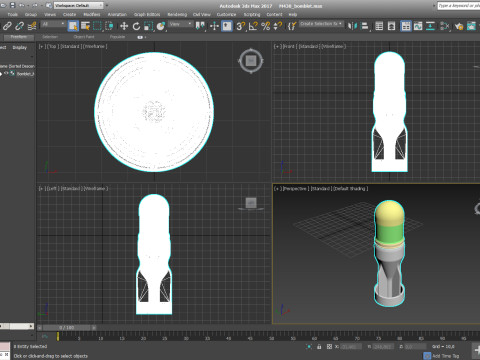Activate the Select Object tool
Screen dimensions: 480x360
73,26
